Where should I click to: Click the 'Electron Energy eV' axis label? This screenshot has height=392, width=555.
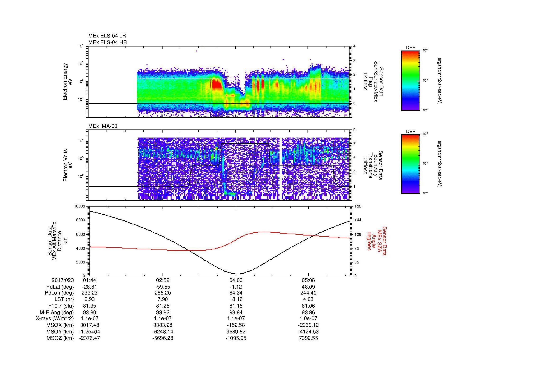pyautogui.click(x=68, y=82)
